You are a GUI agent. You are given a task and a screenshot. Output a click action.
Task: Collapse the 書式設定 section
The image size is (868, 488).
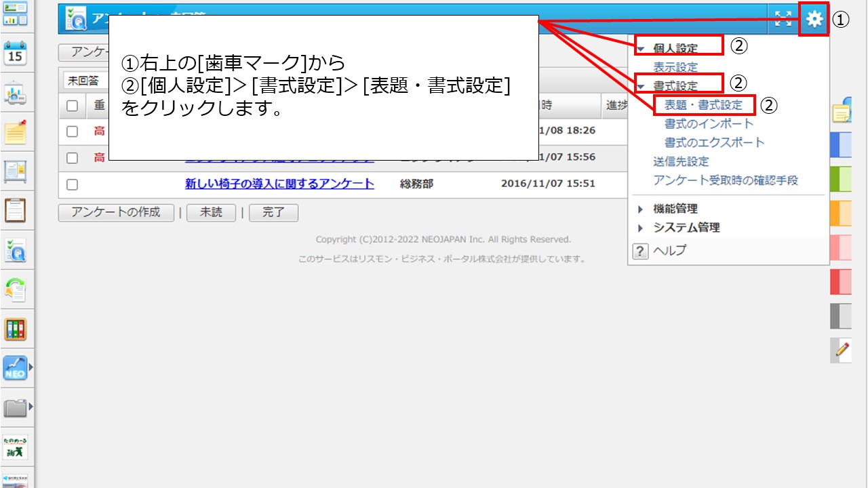coord(641,87)
